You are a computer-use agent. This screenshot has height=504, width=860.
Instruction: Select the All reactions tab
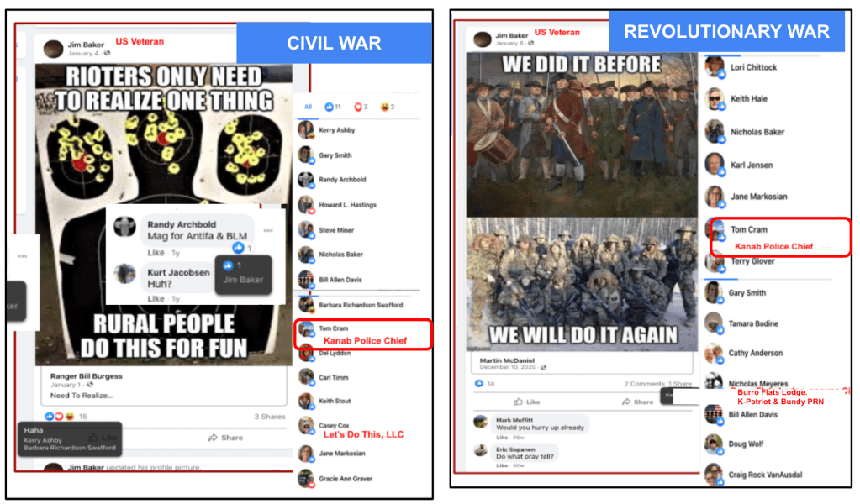[309, 107]
